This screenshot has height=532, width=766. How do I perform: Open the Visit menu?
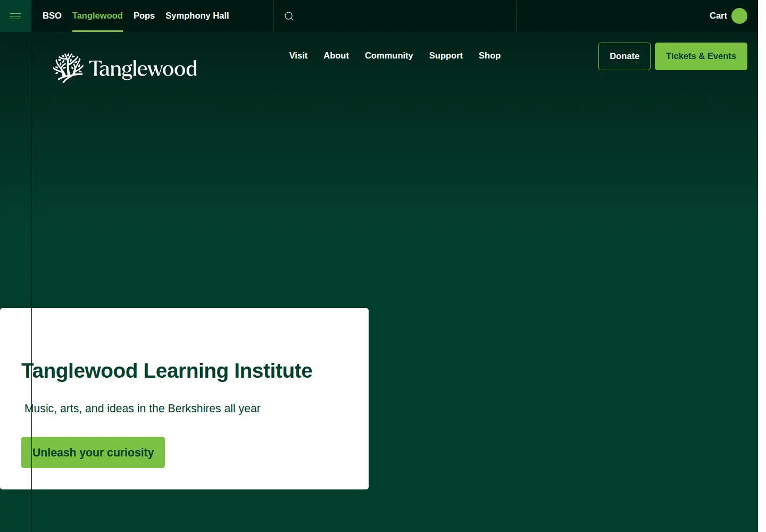pos(298,56)
